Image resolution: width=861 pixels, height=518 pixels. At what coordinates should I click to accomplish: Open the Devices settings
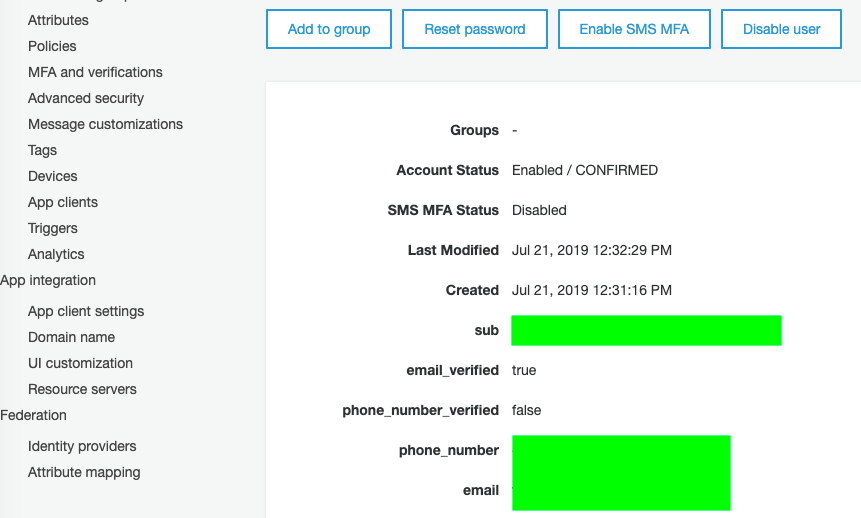click(53, 176)
